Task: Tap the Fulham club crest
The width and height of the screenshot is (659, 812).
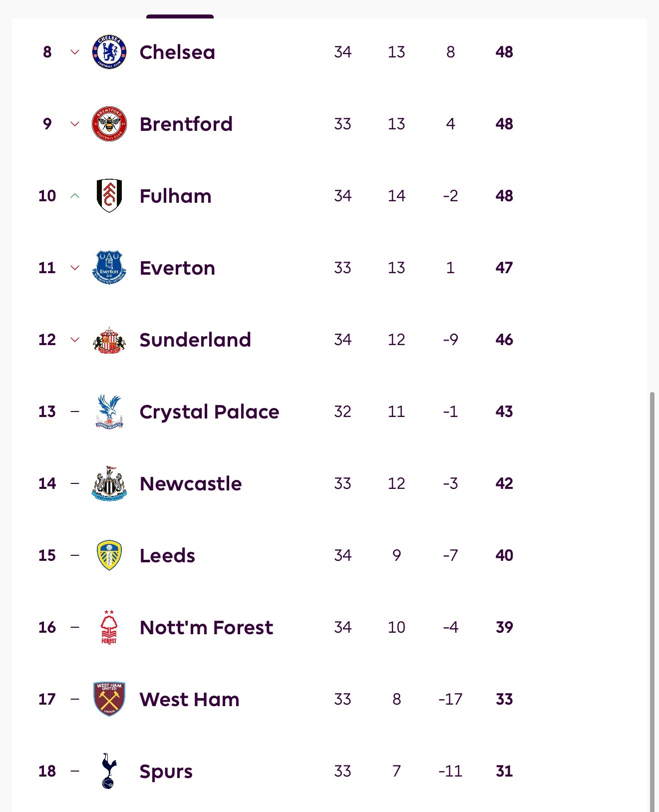Action: (x=109, y=196)
